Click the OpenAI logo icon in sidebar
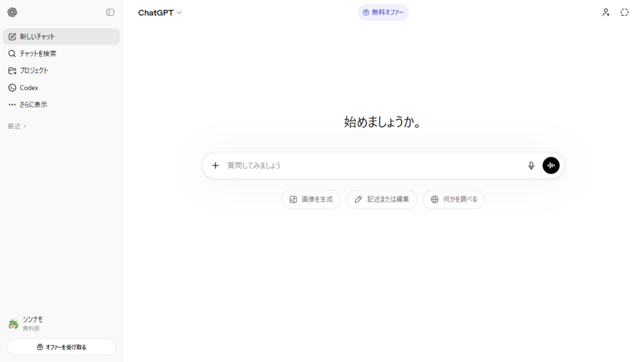Image resolution: width=644 pixels, height=362 pixels. point(13,13)
